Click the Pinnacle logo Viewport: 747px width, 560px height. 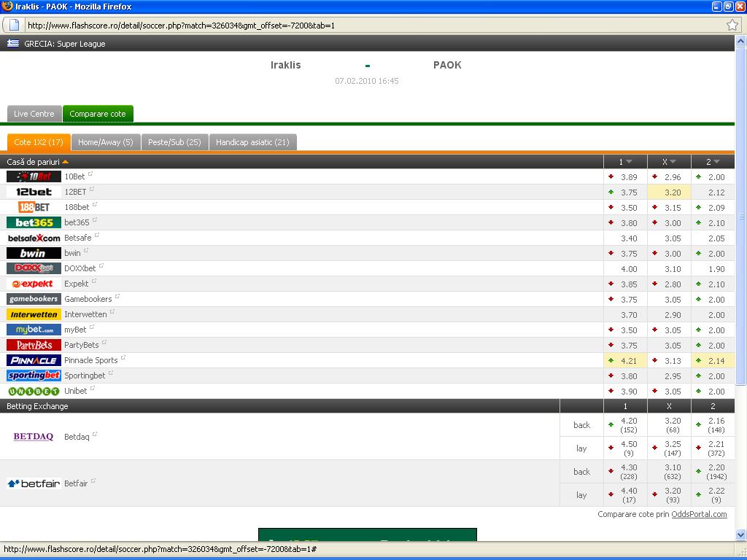(34, 360)
